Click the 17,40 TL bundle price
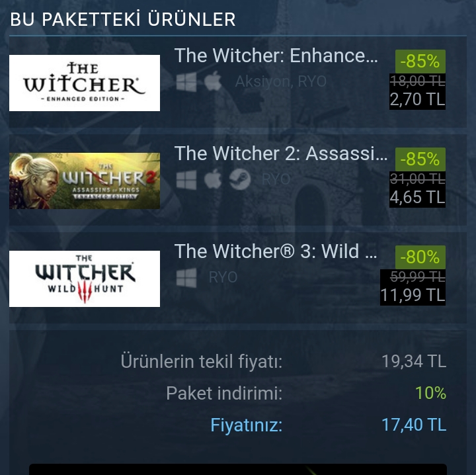The width and height of the screenshot is (476, 475). click(x=414, y=425)
